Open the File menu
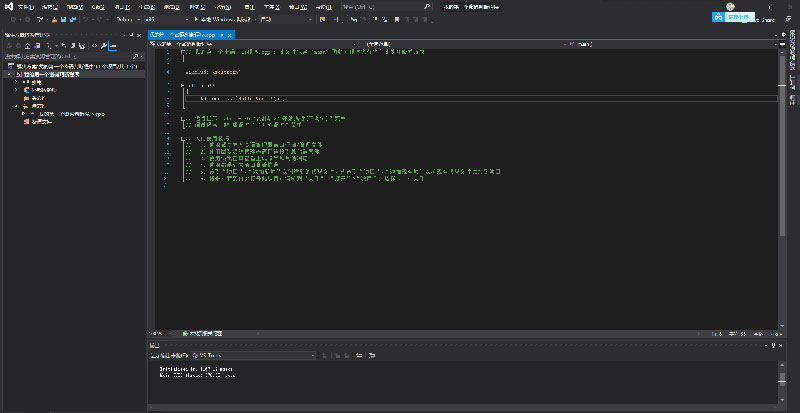Image resolution: width=800 pixels, height=413 pixels. click(x=23, y=6)
